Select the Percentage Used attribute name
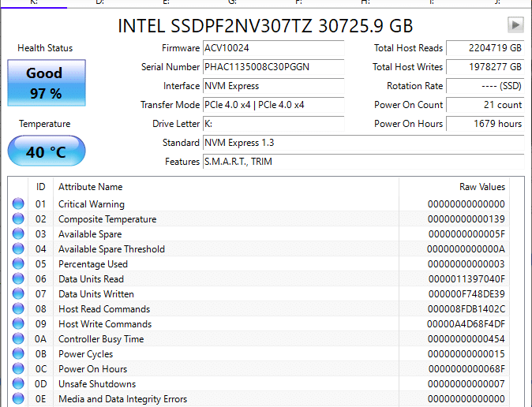The height and width of the screenshot is (407, 532). [93, 264]
